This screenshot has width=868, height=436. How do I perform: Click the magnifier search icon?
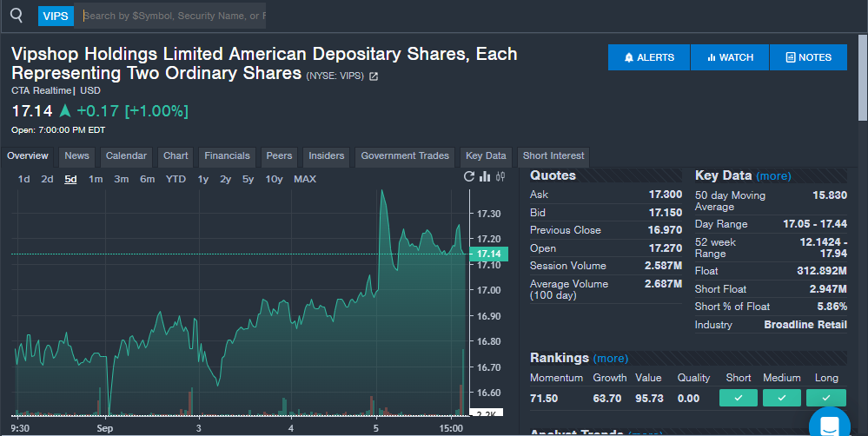pyautogui.click(x=17, y=16)
